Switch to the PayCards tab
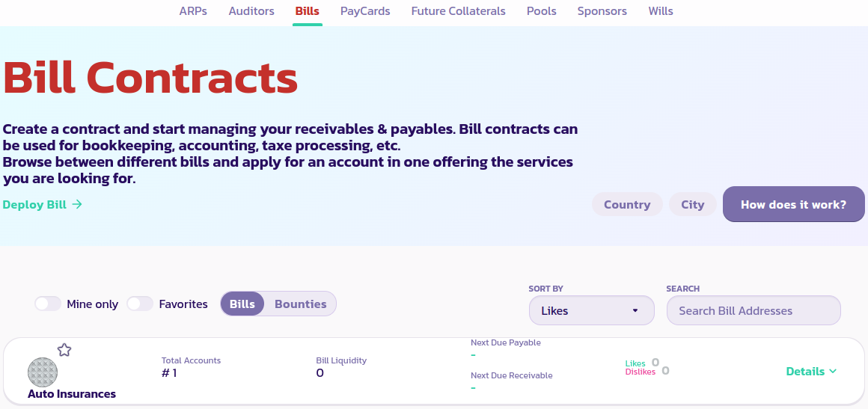The height and width of the screenshot is (409, 868). click(x=365, y=11)
